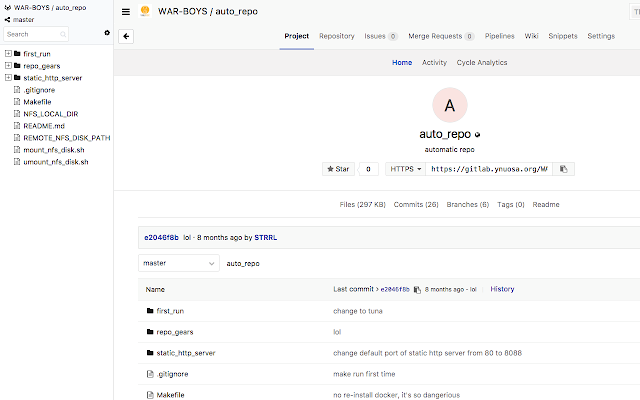Open the Issues tab
Screen dimensions: 640x400
tap(380, 36)
